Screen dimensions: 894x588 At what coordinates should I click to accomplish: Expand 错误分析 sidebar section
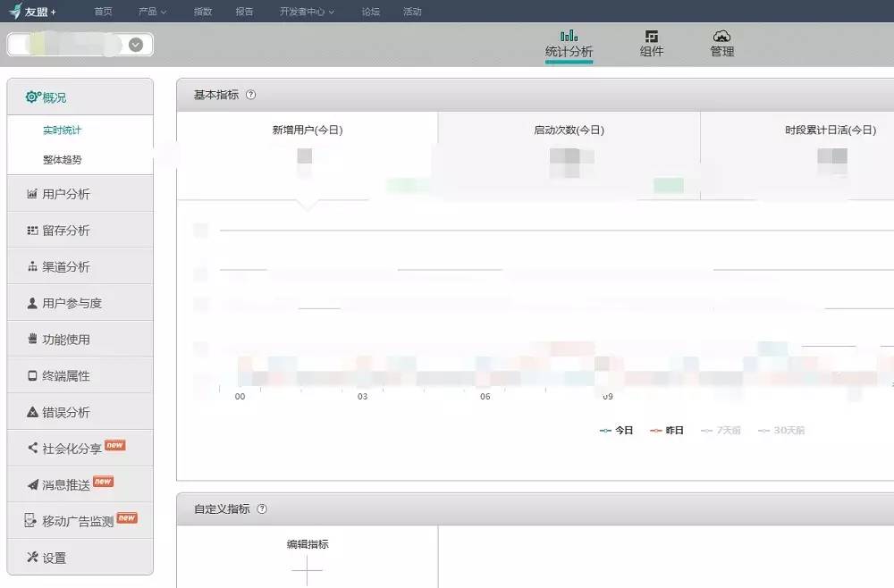pyautogui.click(x=80, y=413)
